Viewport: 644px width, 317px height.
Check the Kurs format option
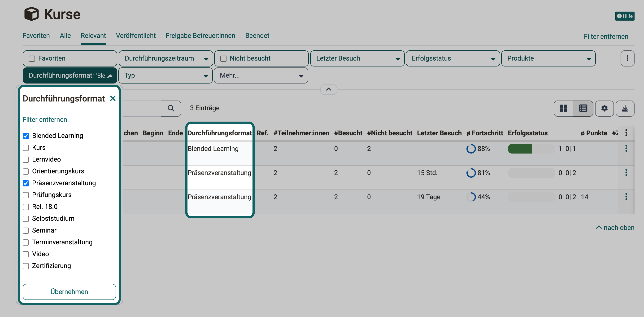(26, 148)
